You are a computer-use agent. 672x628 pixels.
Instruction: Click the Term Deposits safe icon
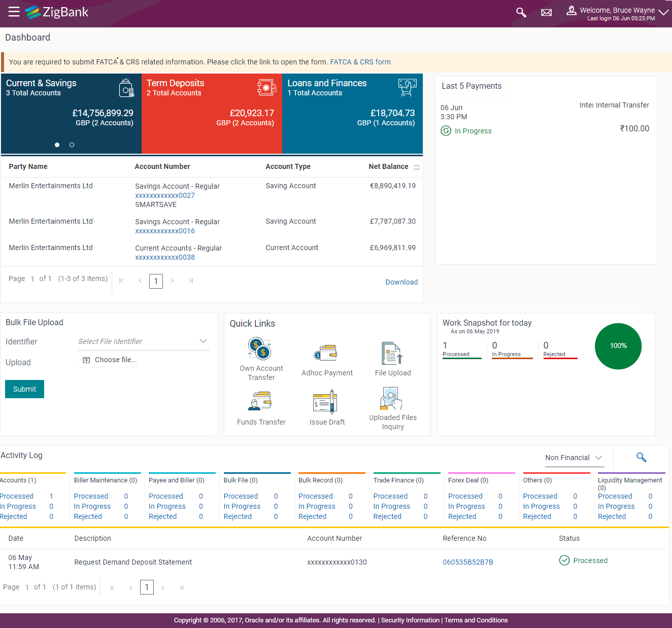point(266,87)
